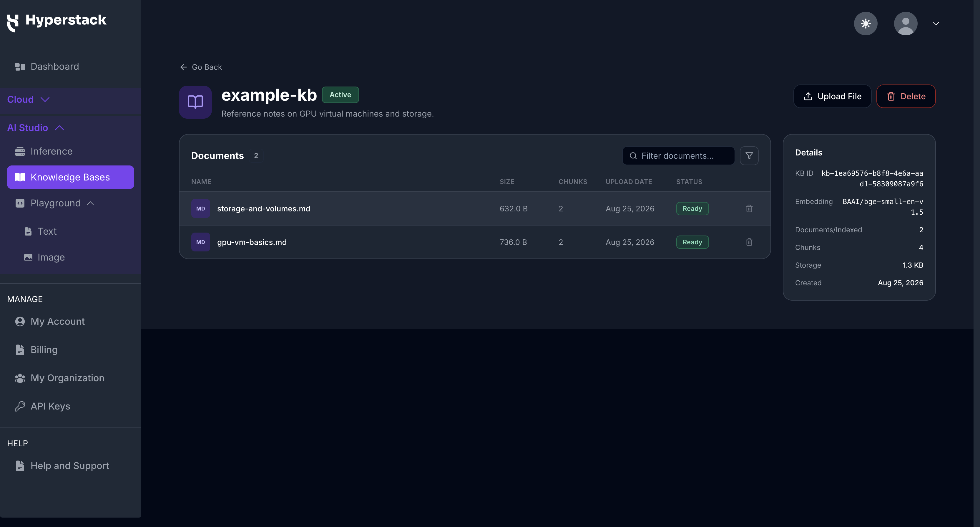Open the Text playground
Screen dimensions: 980x527
tap(47, 231)
